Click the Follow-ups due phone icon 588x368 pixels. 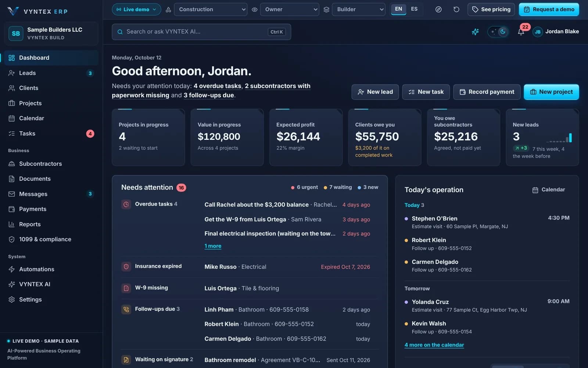click(x=126, y=309)
